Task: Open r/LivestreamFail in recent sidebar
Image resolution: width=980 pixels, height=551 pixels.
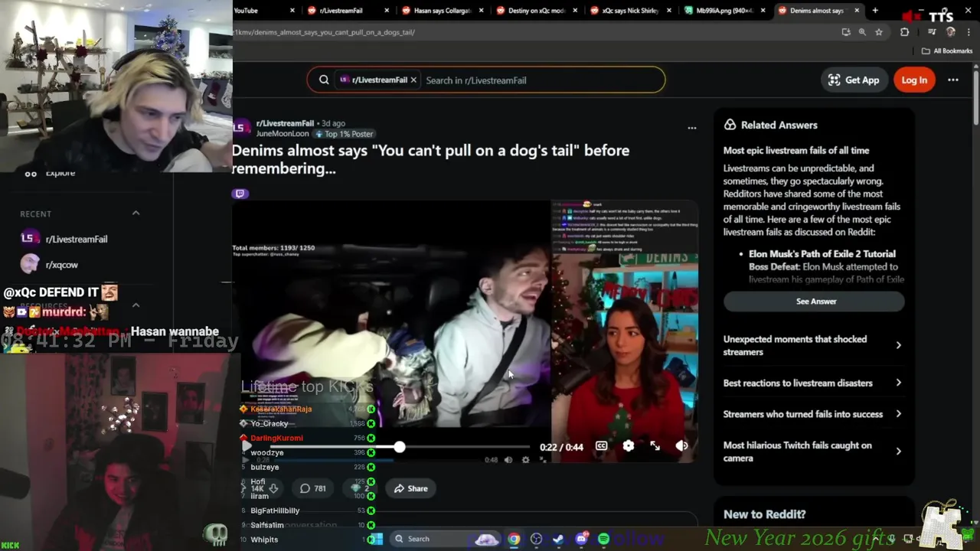Action: 76,239
